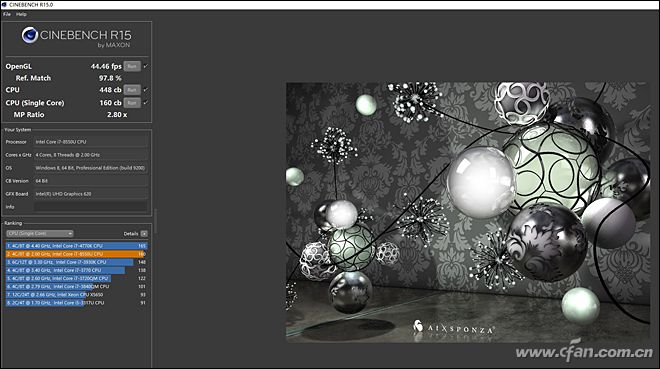Click the Cinebench title bar app icon
The width and height of the screenshot is (660, 369).
[4, 5]
